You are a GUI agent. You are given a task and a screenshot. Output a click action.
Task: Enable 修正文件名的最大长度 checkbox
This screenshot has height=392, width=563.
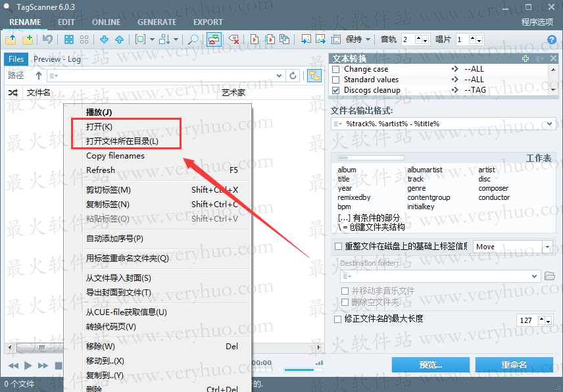(x=338, y=319)
